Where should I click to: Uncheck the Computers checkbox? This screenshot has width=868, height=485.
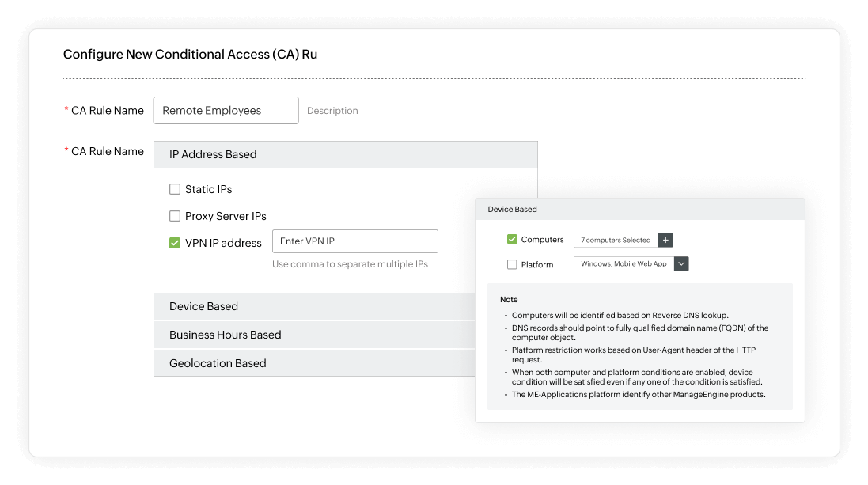tap(512, 240)
